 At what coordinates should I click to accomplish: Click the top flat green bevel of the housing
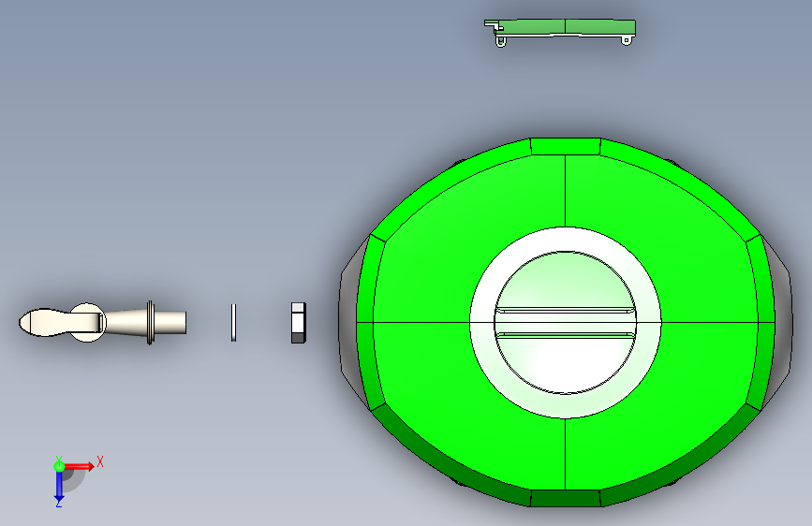[x=566, y=146]
